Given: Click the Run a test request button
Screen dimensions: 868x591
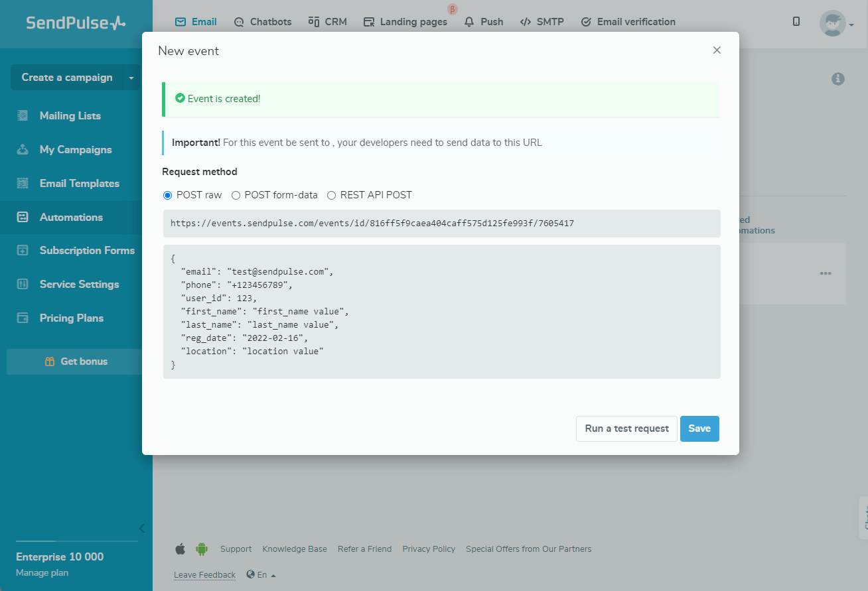Looking at the screenshot, I should click(626, 428).
